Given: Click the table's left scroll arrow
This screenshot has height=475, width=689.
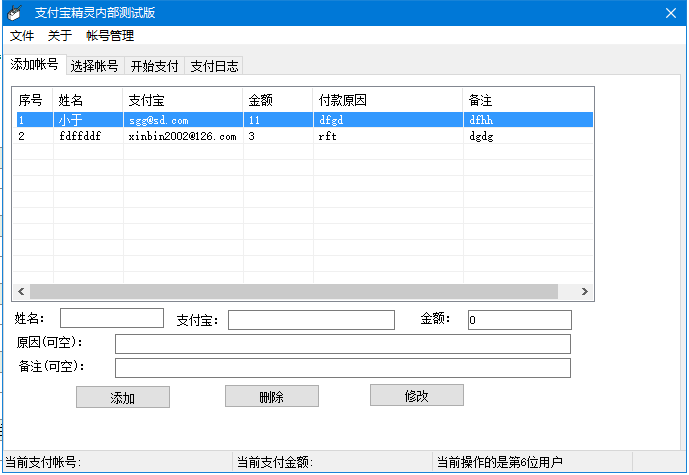Looking at the screenshot, I should pyautogui.click(x=21, y=291).
